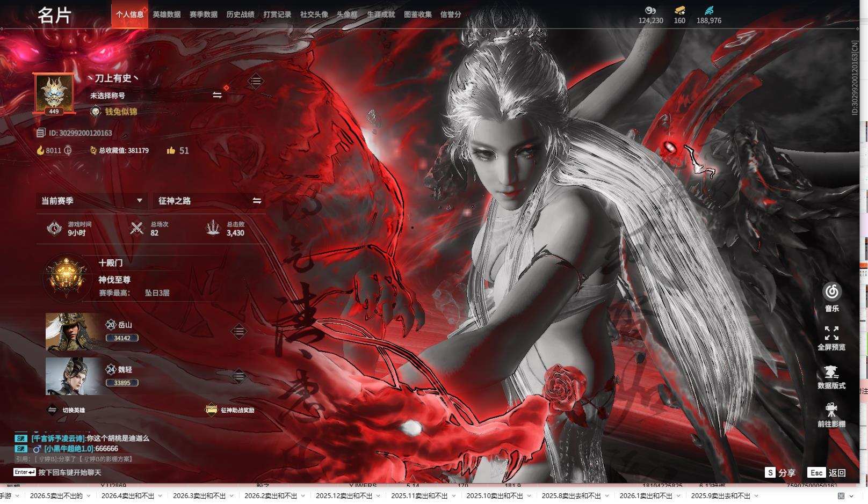Switch to the 图鉴收集 tab
868x504 pixels.
418,14
